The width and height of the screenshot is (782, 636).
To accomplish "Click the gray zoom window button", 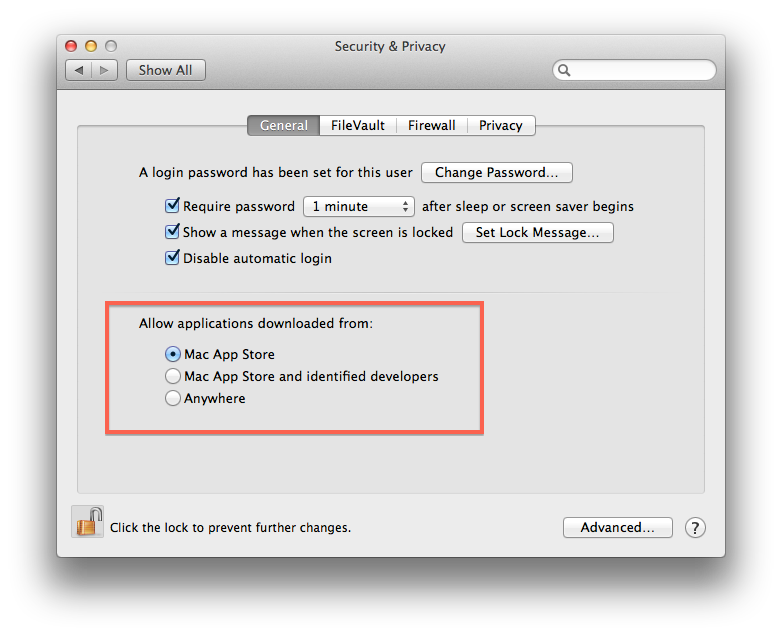I will pyautogui.click(x=111, y=46).
